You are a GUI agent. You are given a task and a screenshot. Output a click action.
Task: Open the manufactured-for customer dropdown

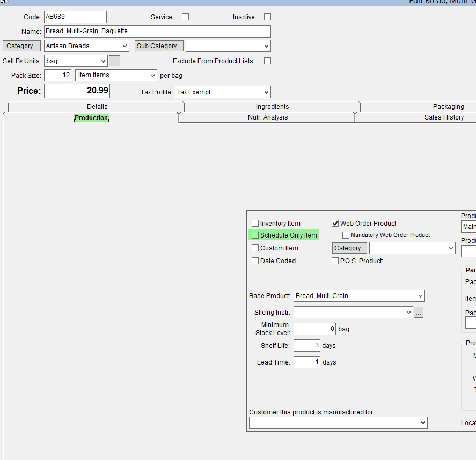click(338, 422)
